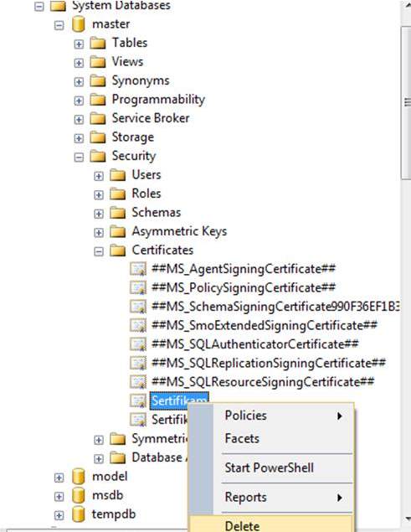
Task: Click the Certificates folder icon
Action: (118, 251)
